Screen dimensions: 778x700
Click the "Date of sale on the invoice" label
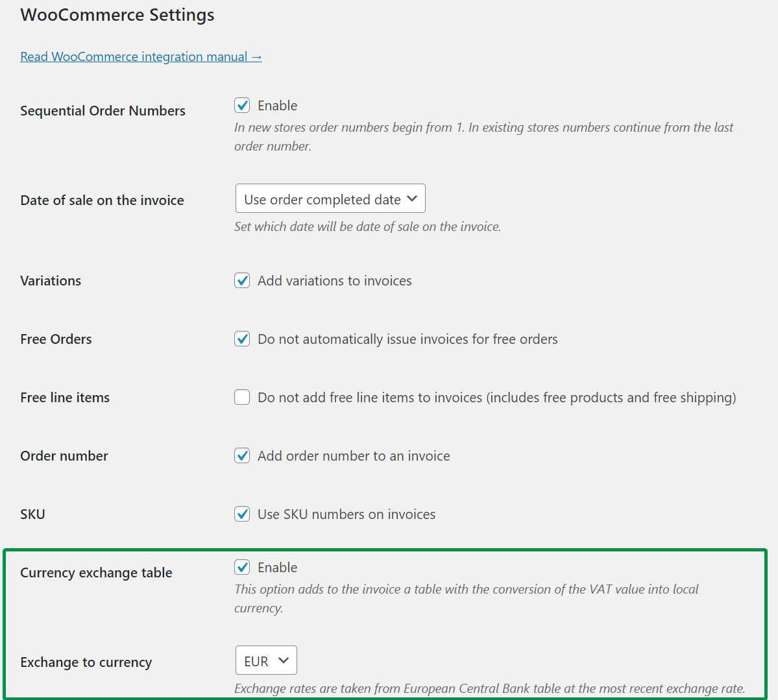click(102, 200)
